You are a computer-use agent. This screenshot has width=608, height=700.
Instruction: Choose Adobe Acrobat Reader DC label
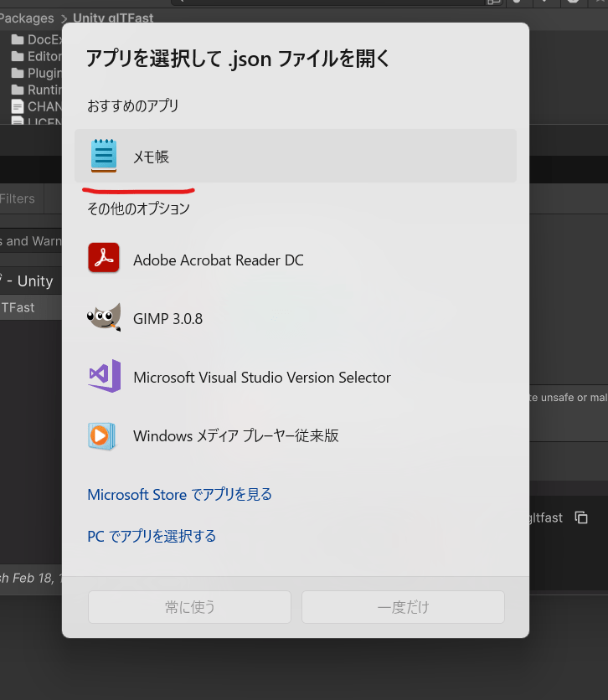219,260
